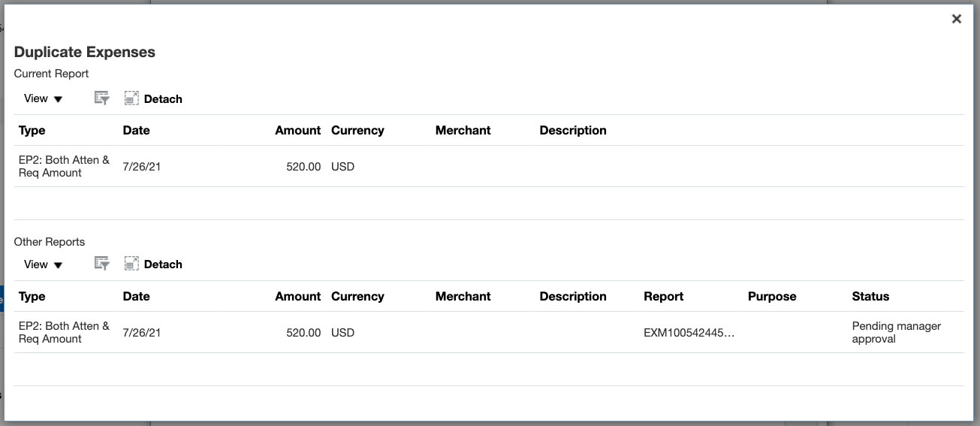Sort Current Report by Amount column header
The image size is (980, 426).
coord(297,130)
